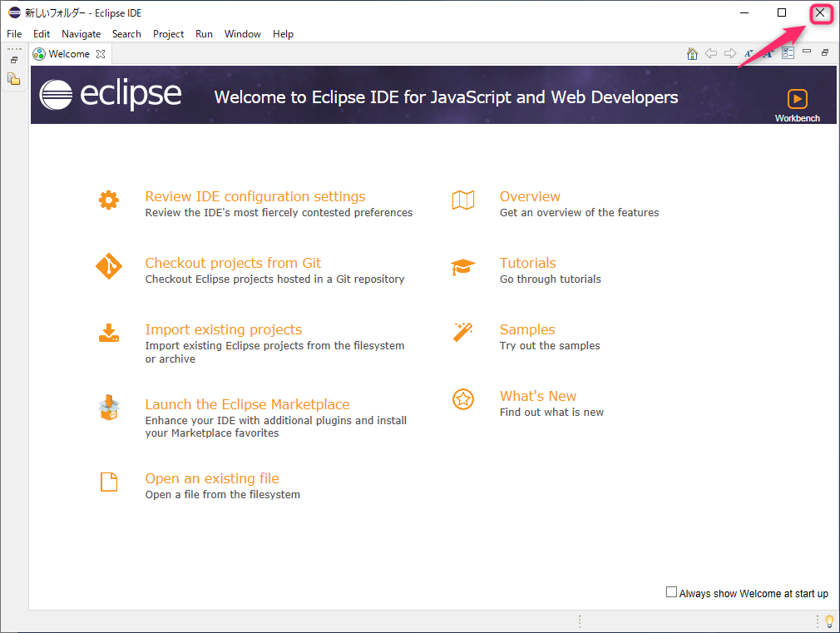
Task: Click the Overview map icon
Action: point(463,200)
